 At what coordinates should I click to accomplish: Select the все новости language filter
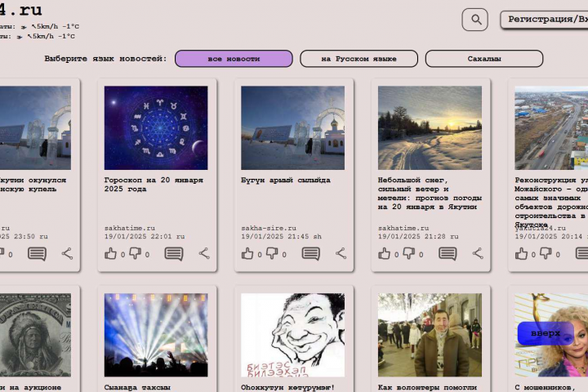[234, 59]
